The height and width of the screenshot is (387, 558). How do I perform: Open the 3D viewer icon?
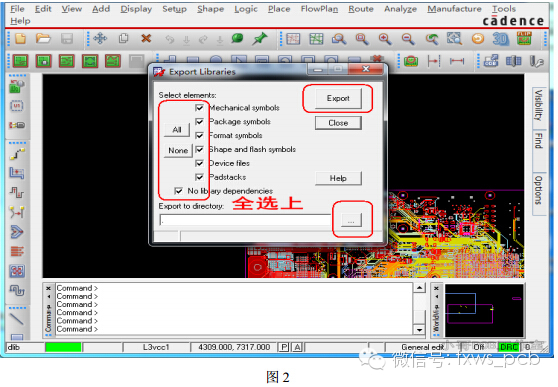coord(500,38)
